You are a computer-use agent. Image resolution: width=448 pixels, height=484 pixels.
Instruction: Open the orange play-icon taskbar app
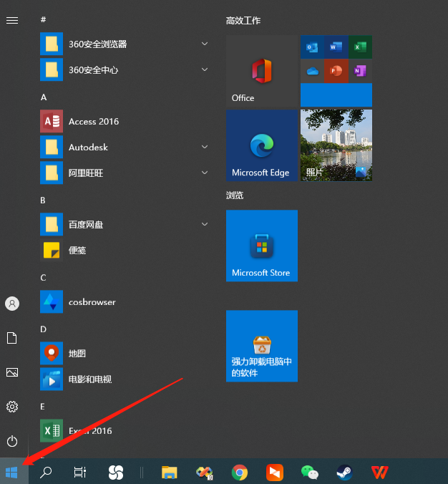click(275, 473)
